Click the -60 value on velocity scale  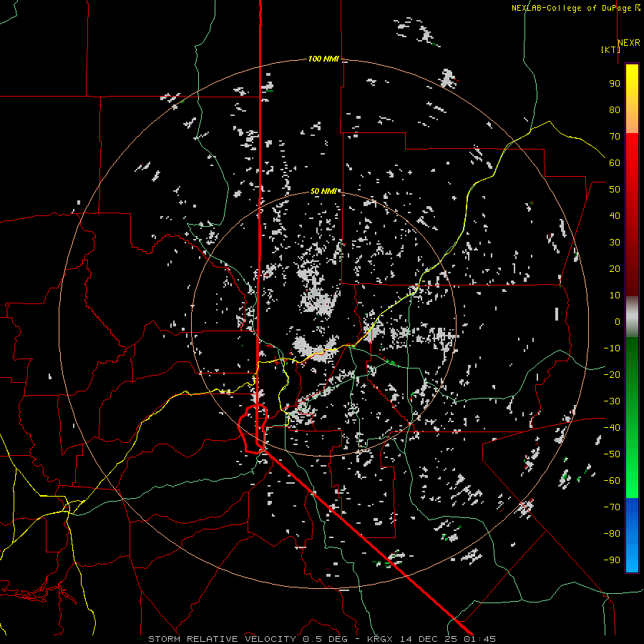[x=612, y=481]
